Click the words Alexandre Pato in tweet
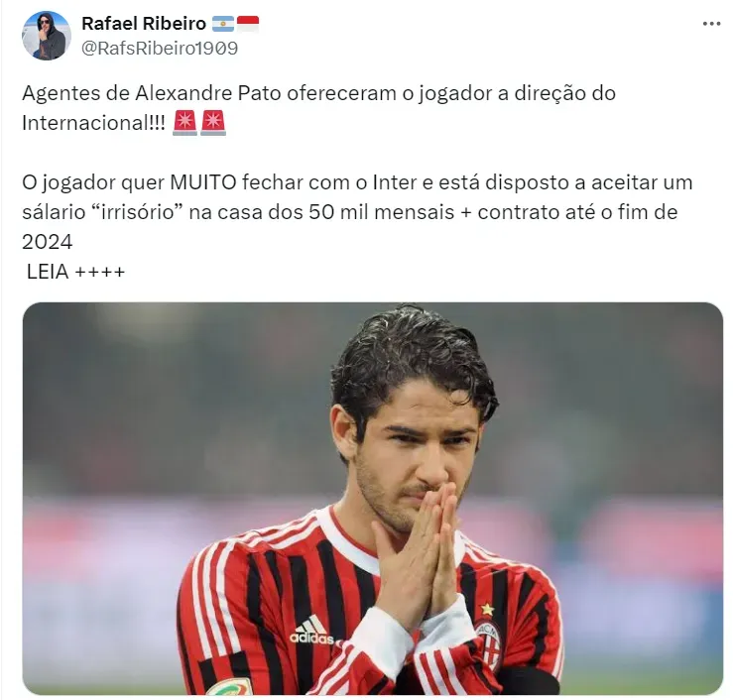Image resolution: width=733 pixels, height=700 pixels. pos(208,93)
